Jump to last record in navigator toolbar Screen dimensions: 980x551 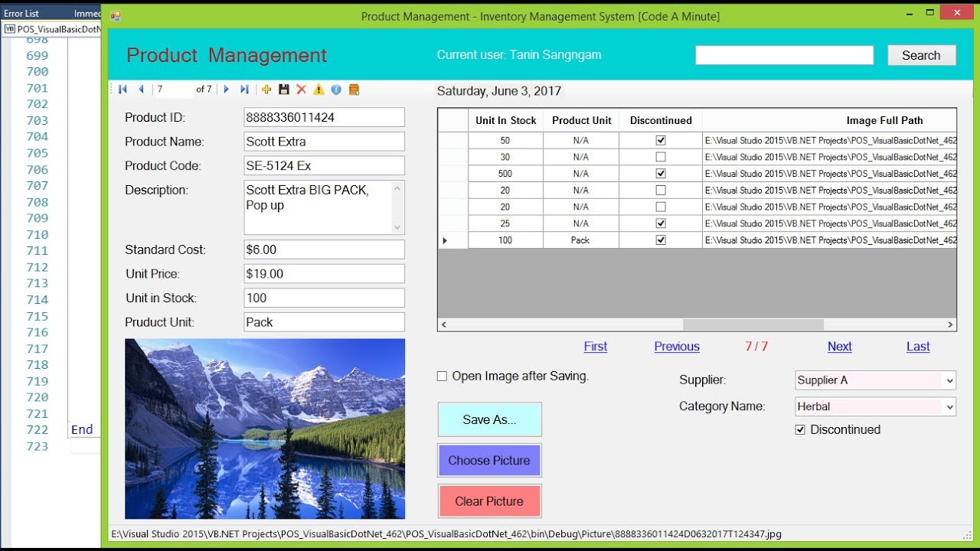coord(244,90)
